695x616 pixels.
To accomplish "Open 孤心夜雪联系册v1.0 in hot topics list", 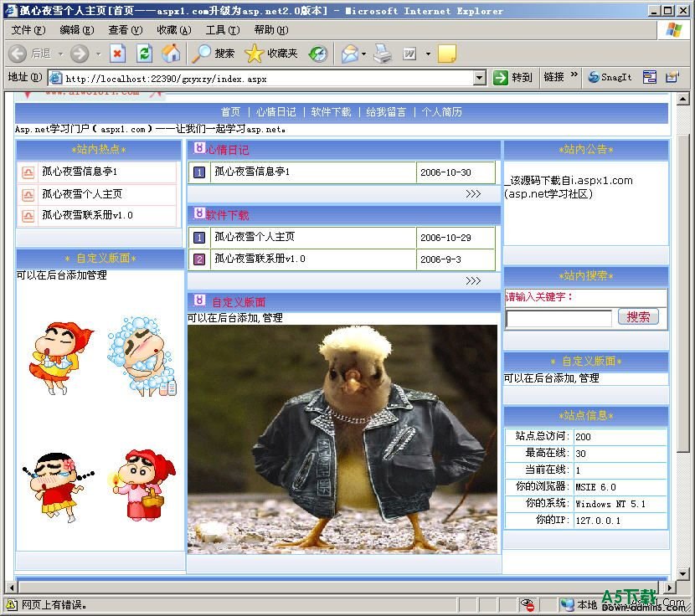I will [x=87, y=215].
